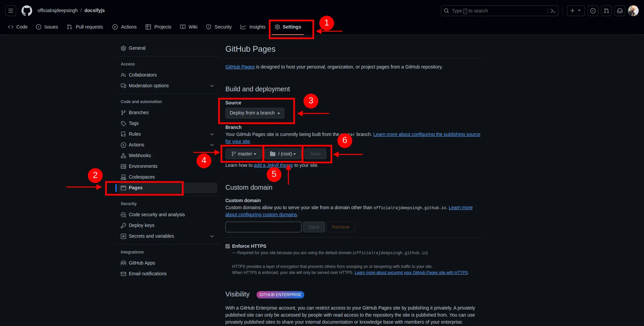
Task: Click the hamburger navigation menu icon
Action: [x=10, y=10]
